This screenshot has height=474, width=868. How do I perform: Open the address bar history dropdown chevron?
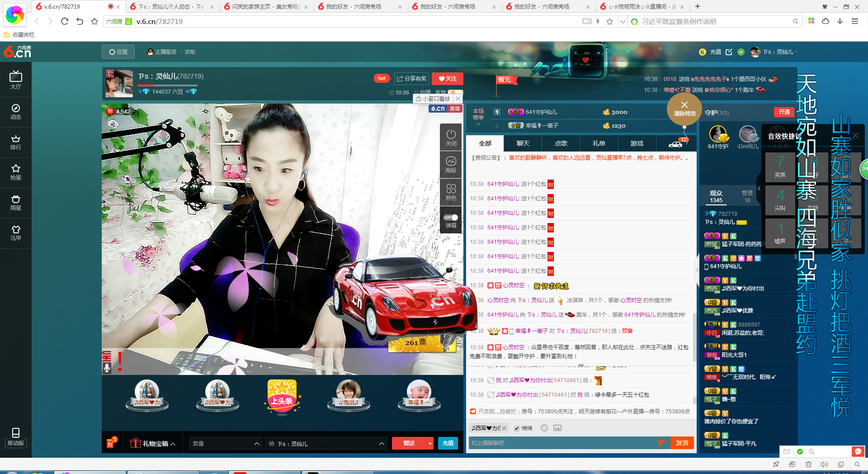point(623,21)
